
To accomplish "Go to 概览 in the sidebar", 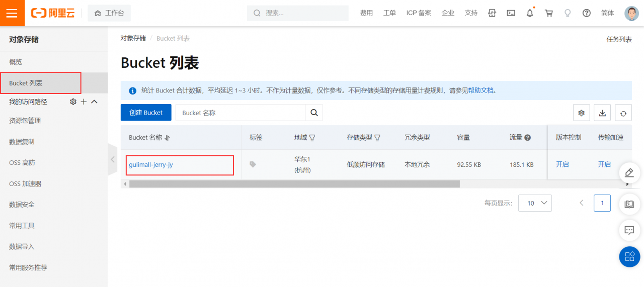I will (16, 62).
